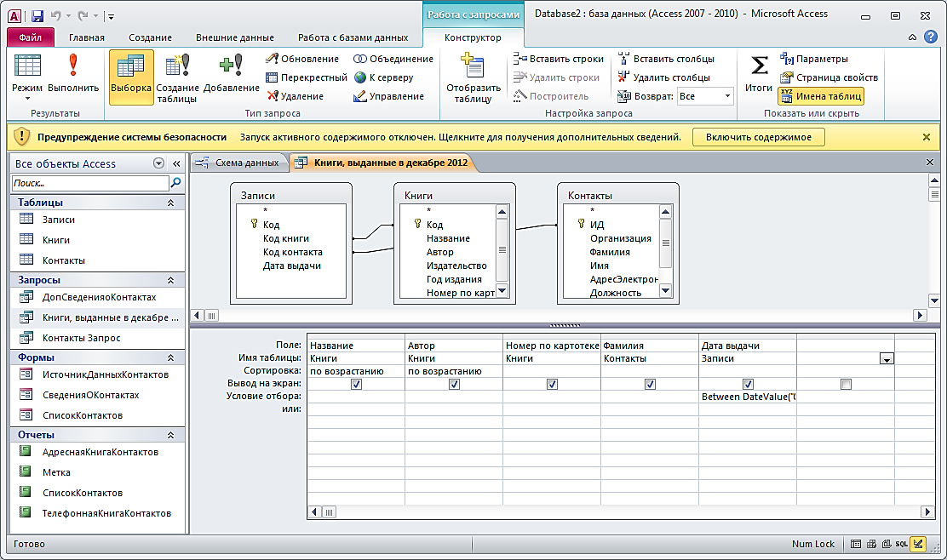Open Access Help question mark
Image resolution: width=947 pixels, height=560 pixels.
coord(931,37)
